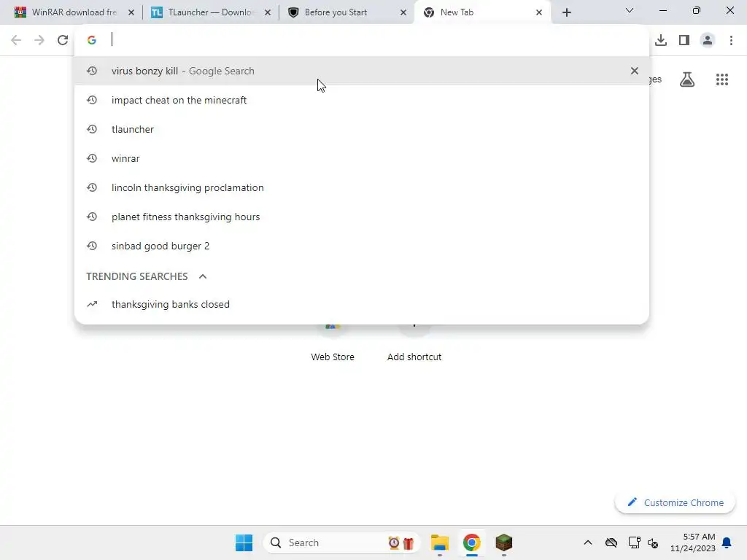Open a new tab with the plus button

click(566, 12)
